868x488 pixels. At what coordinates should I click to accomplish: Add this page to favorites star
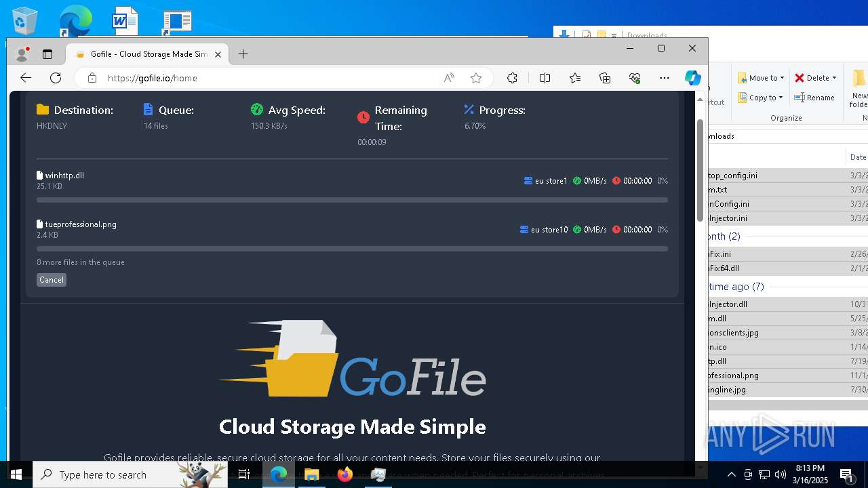tap(476, 78)
